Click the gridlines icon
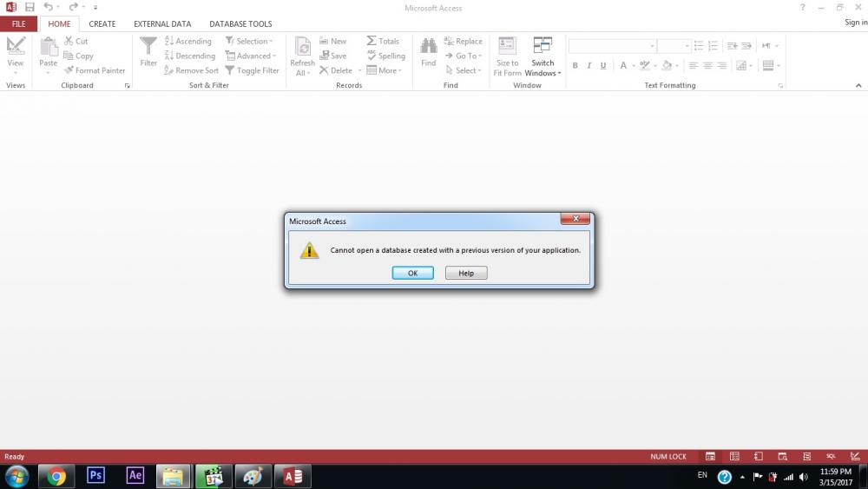868x489 pixels. click(741, 65)
